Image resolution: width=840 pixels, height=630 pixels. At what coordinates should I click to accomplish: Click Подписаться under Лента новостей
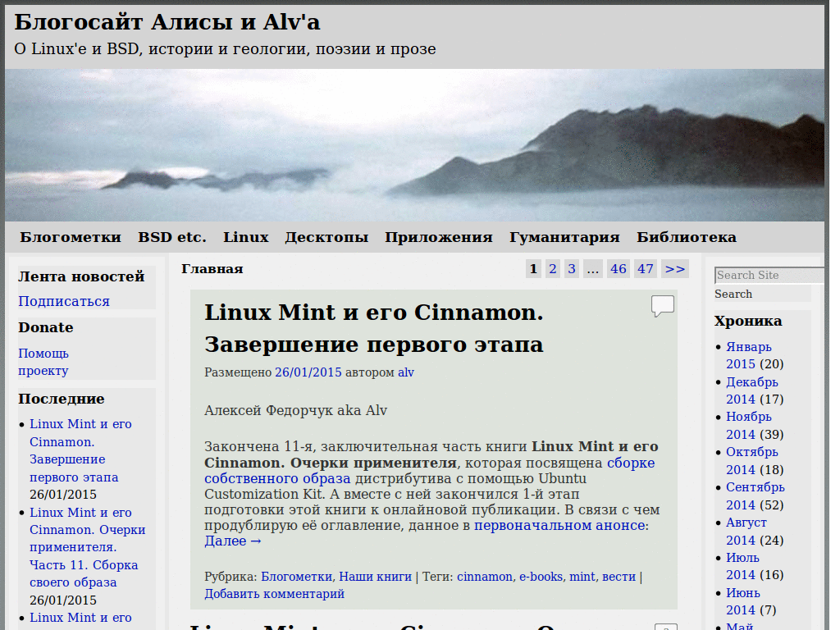(x=64, y=302)
